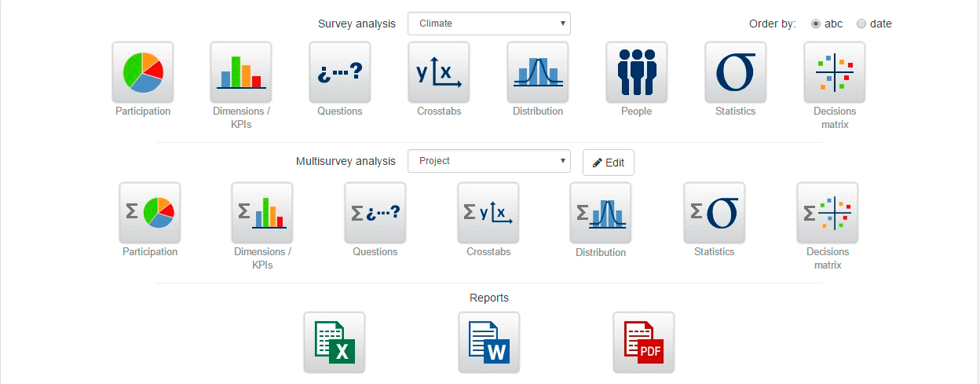Open multisurvey Participation sum icon
This screenshot has width=980, height=384.
click(x=150, y=213)
